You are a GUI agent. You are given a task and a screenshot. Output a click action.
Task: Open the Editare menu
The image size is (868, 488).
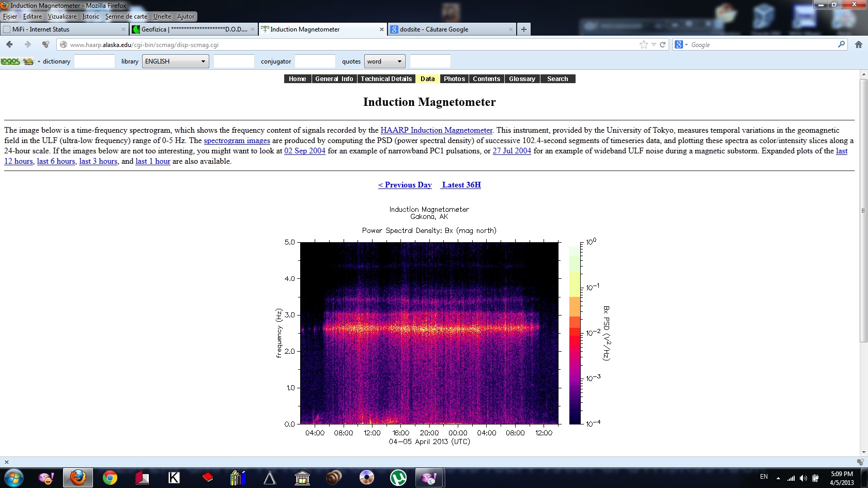[x=33, y=17]
